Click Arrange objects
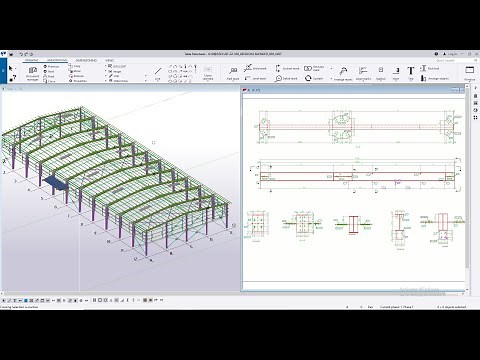The image size is (480, 360). point(434,78)
